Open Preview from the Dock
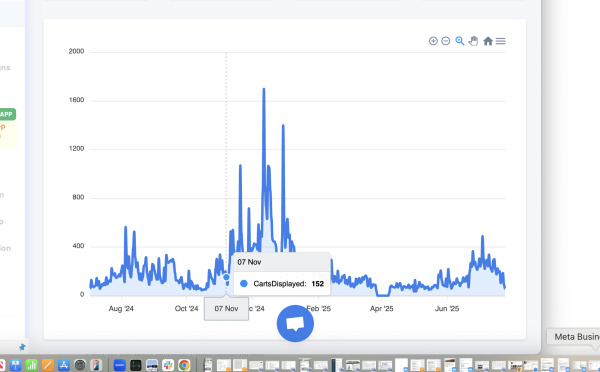Viewport: 600px width, 372px height. 152,365
